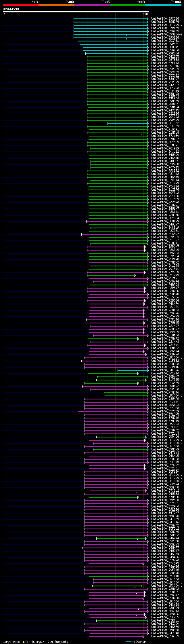Click the UniRef100_Q42855 label
Image resolution: width=184 pixels, height=644 pixels.
click(165, 57)
